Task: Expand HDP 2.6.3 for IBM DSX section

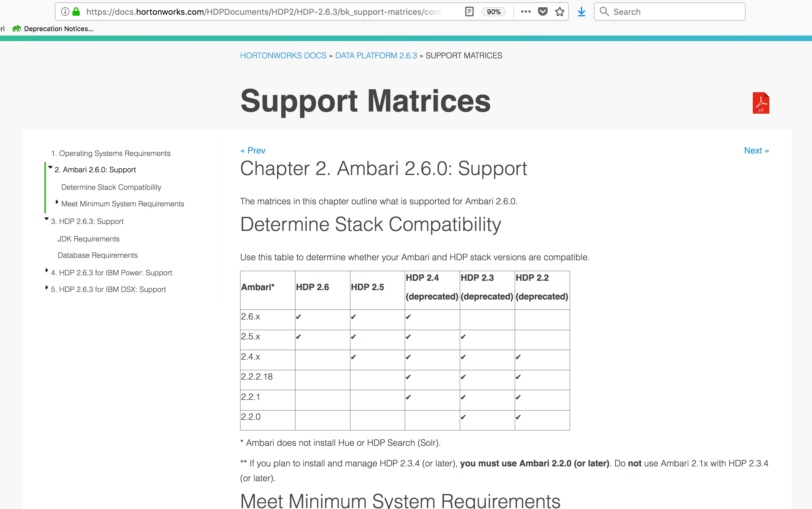Action: (x=47, y=287)
